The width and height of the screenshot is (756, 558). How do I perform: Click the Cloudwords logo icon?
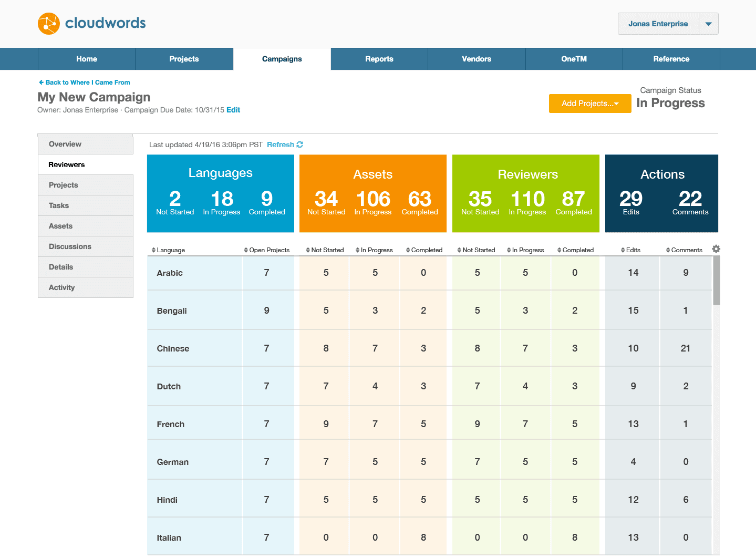[x=49, y=24]
